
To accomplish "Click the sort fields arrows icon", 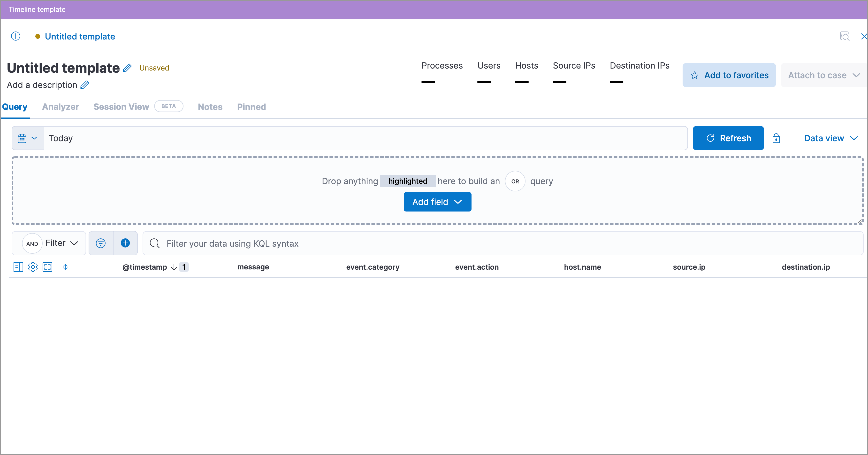I will click(65, 267).
